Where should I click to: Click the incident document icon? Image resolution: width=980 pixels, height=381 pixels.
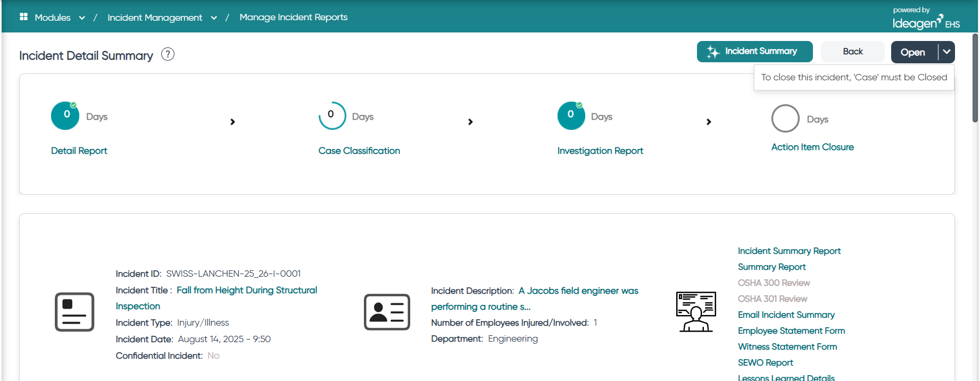click(x=74, y=312)
